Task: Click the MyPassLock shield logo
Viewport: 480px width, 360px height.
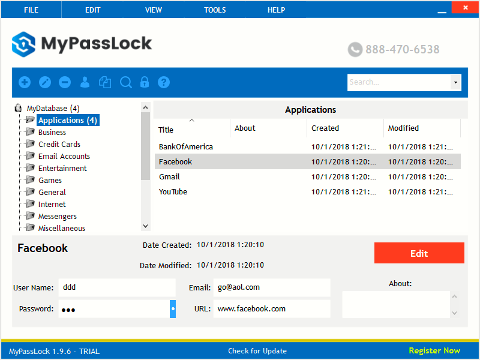Action: 23,44
